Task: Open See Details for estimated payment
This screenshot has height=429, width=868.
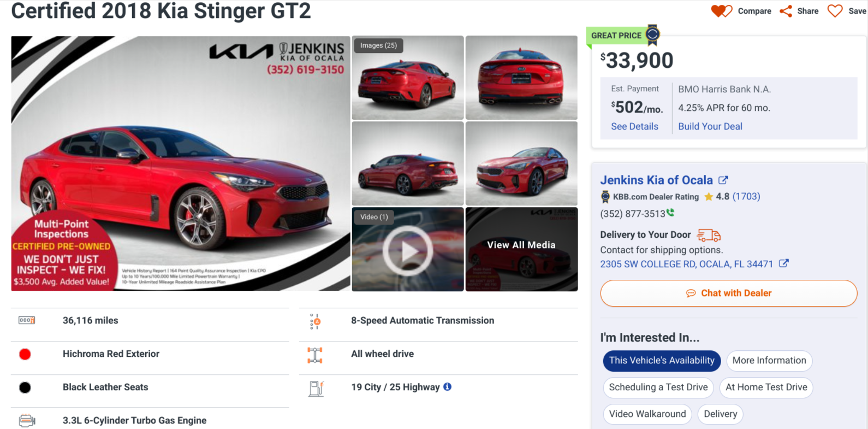Action: 634,126
